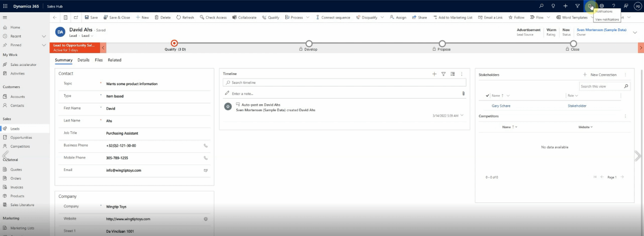
Task: Collapse the site map with the hamburger icon
Action: (5, 17)
